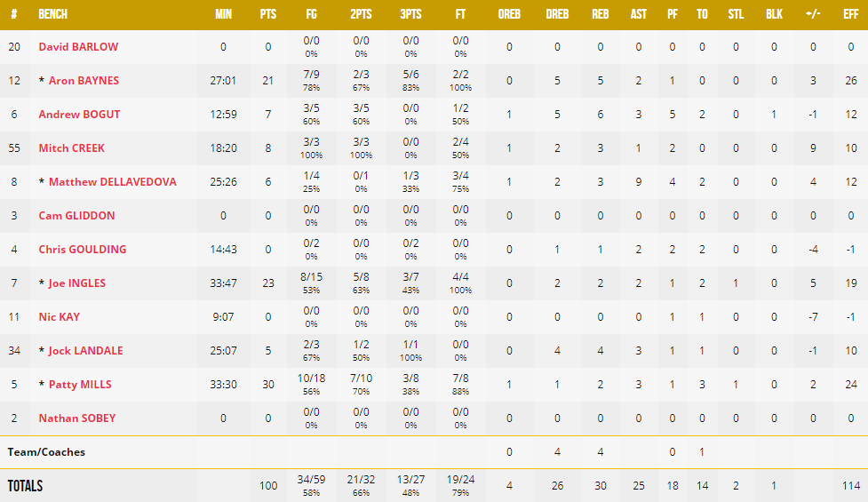Select Matthew DELLAVEDOVA player link
The width and height of the screenshot is (868, 502).
112,182
